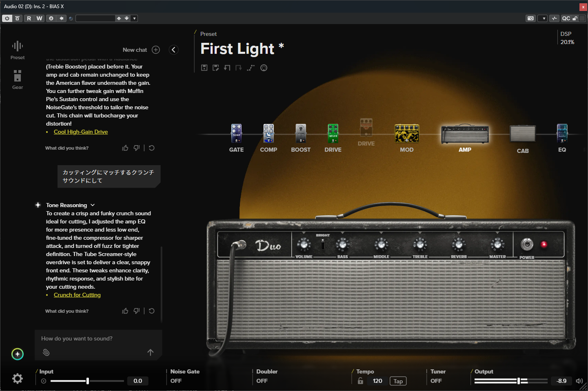Undo the last preset change
The height and width of the screenshot is (391, 588).
point(227,68)
